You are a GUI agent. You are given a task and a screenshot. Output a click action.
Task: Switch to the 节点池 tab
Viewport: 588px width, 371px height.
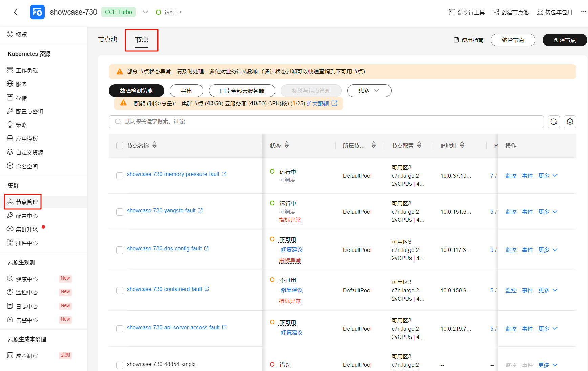tap(107, 40)
